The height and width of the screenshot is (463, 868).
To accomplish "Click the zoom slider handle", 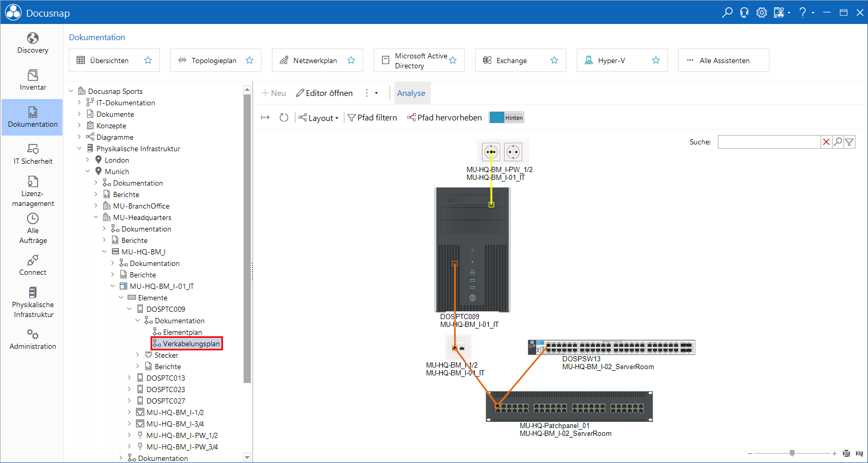I will click(792, 453).
